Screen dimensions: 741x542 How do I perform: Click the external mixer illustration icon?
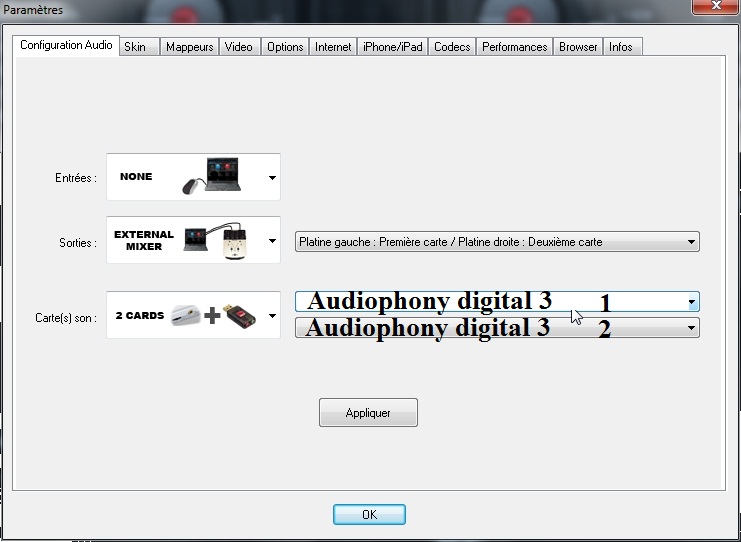pos(216,241)
